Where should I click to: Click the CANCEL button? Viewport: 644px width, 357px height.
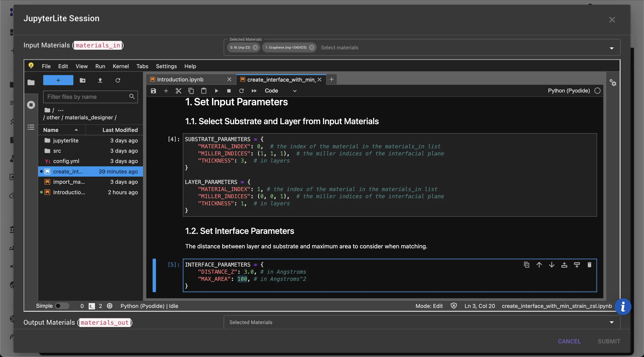click(x=570, y=341)
